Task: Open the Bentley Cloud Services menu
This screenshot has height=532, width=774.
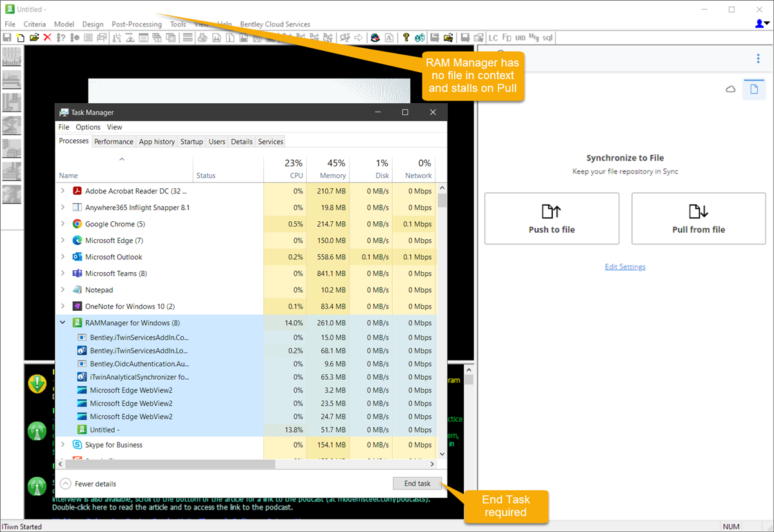Action: (275, 24)
